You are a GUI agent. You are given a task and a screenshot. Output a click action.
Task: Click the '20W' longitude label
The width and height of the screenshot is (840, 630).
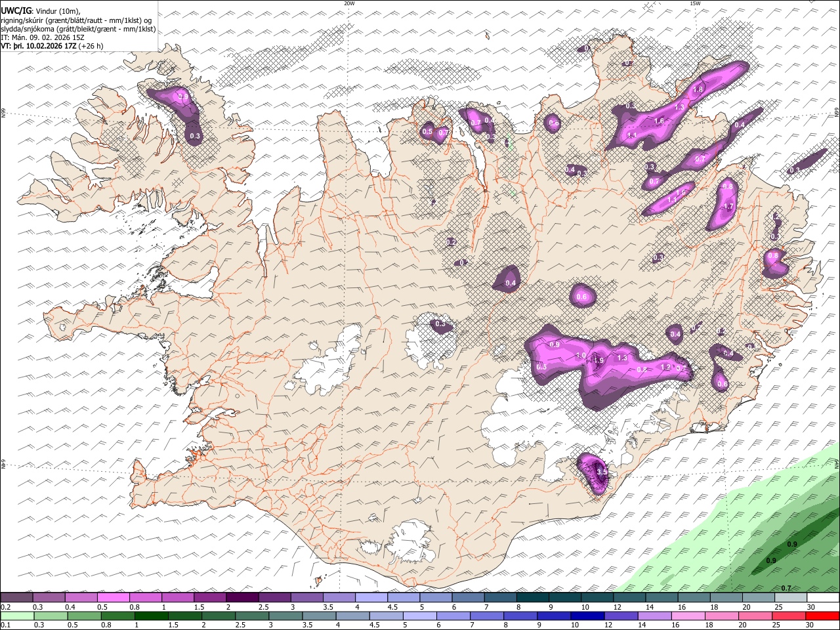(x=349, y=3)
